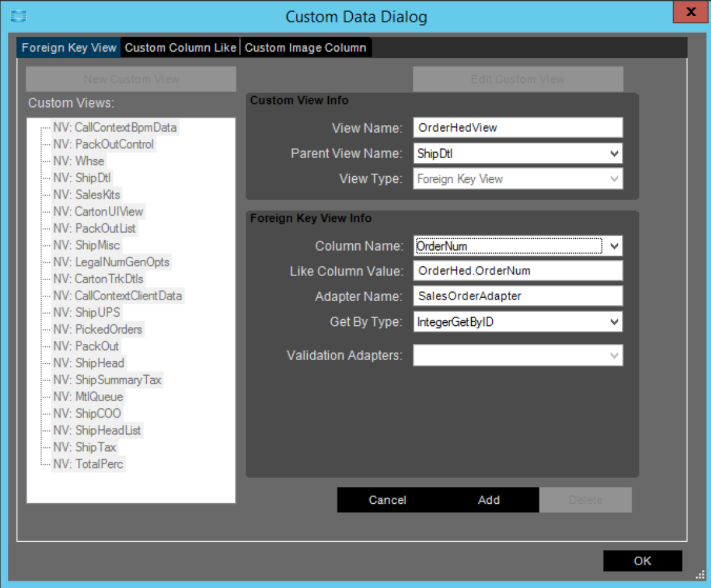The width and height of the screenshot is (711, 588).
Task: Open the Column Name dropdown list
Action: point(614,246)
